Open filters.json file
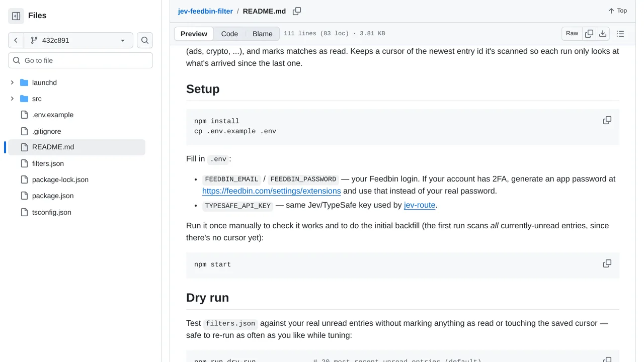Image resolution: width=644 pixels, height=362 pixels. (48, 163)
